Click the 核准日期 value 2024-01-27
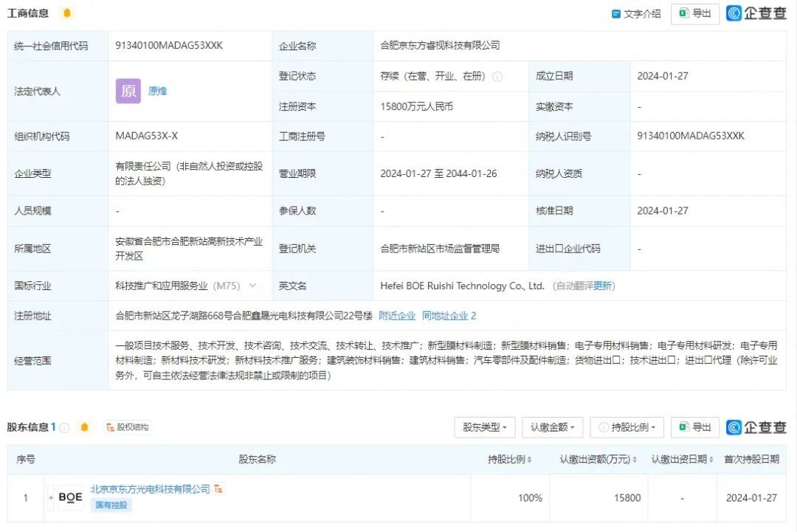This screenshot has width=797, height=532. coord(662,211)
